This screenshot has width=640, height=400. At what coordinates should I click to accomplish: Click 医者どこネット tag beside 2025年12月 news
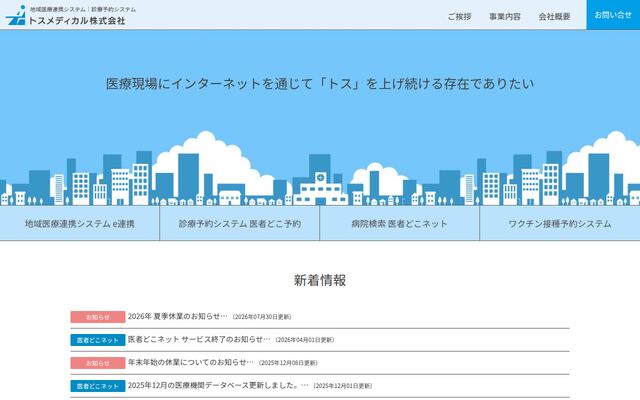98,386
